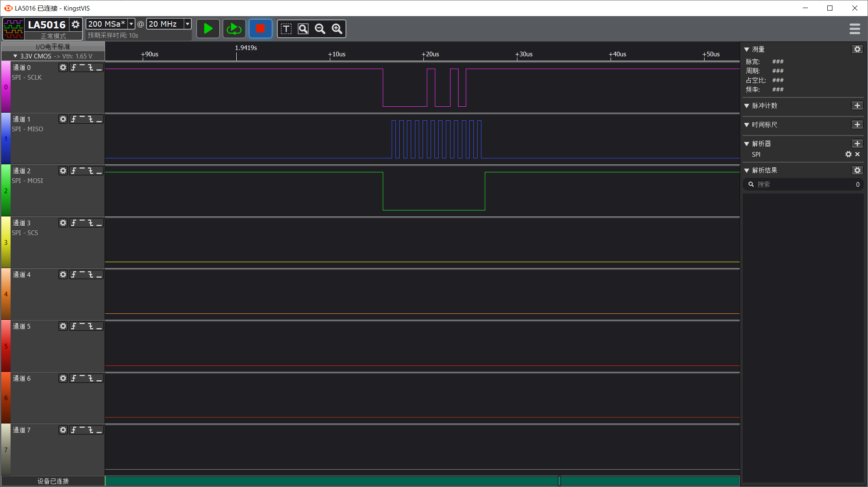This screenshot has height=487, width=868.
Task: Start repeated loop capture
Action: 234,29
